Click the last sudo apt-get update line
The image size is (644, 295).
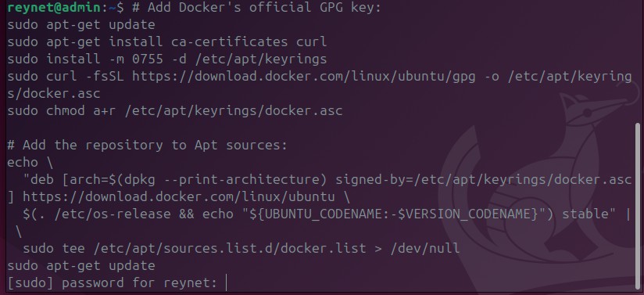click(81, 265)
